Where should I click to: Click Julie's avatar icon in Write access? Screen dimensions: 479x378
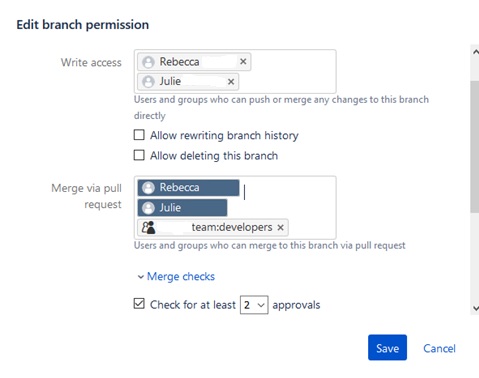(x=148, y=82)
